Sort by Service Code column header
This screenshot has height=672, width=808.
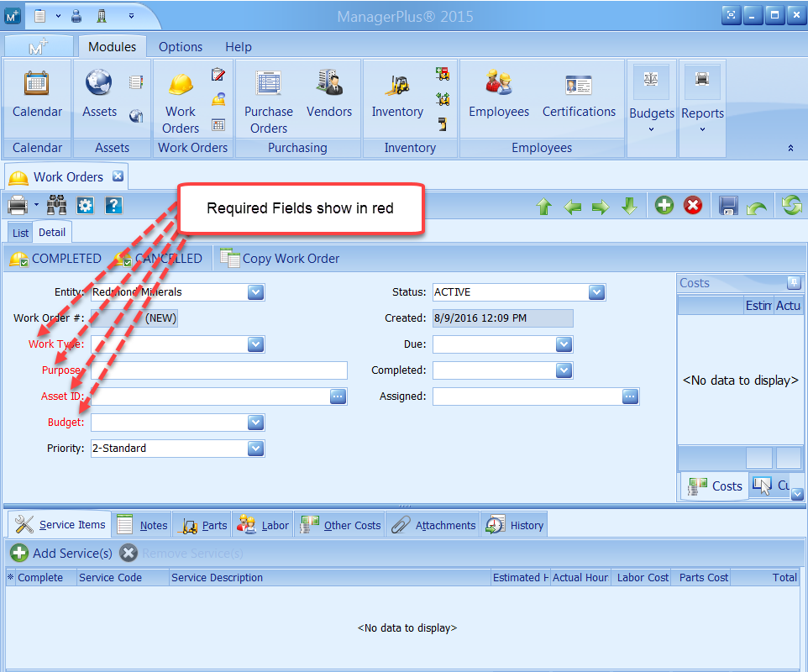123,578
